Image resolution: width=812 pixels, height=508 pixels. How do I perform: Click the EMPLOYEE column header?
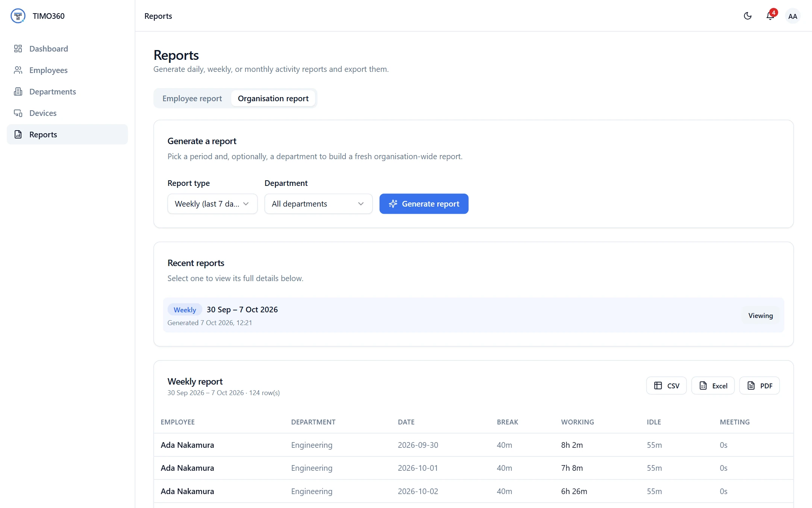(x=177, y=422)
